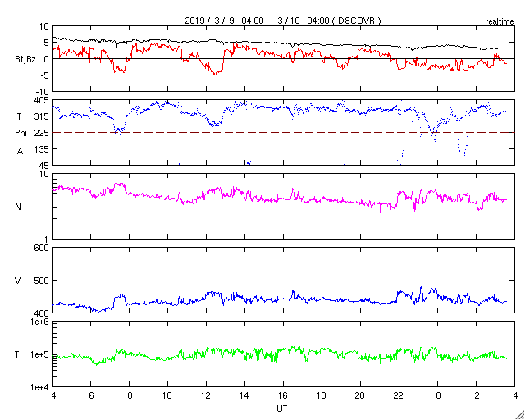
Task: Click the '1e+5' temperature tick
Action: [39, 354]
